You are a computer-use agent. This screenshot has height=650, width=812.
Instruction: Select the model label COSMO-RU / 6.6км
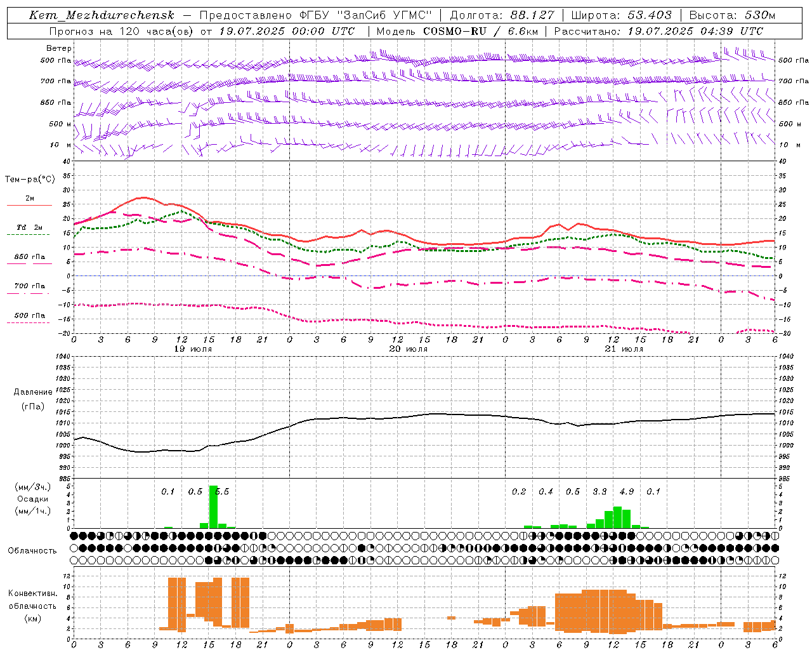(481, 31)
